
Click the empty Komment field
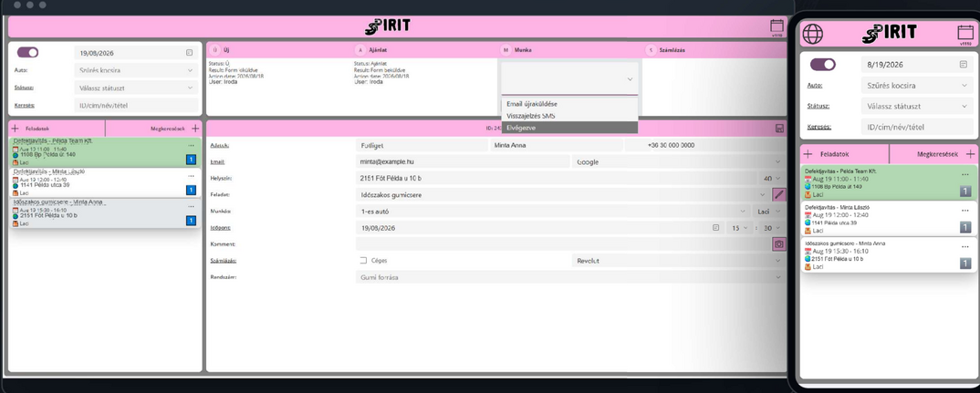(563, 244)
